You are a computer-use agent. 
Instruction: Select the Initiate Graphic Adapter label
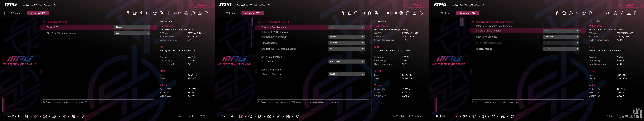coord(488,31)
